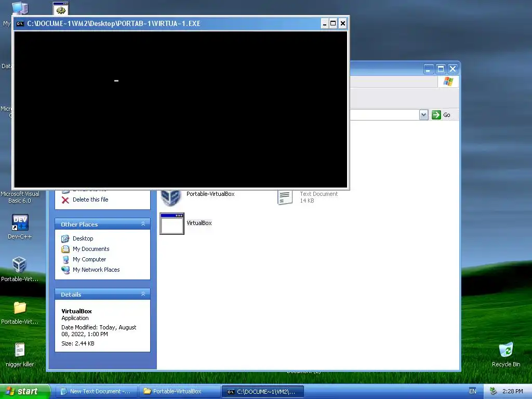Image resolution: width=532 pixels, height=399 pixels.
Task: Go to Desktop from Other Places
Action: pyautogui.click(x=83, y=238)
